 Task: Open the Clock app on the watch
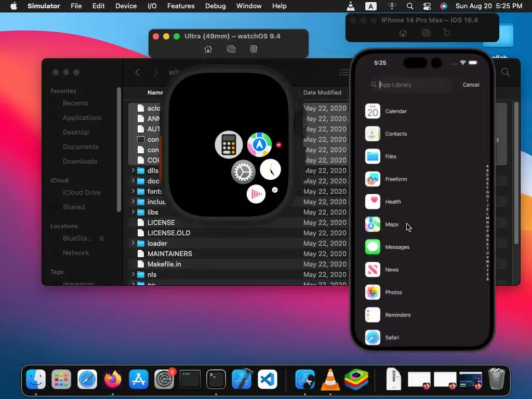click(x=270, y=169)
